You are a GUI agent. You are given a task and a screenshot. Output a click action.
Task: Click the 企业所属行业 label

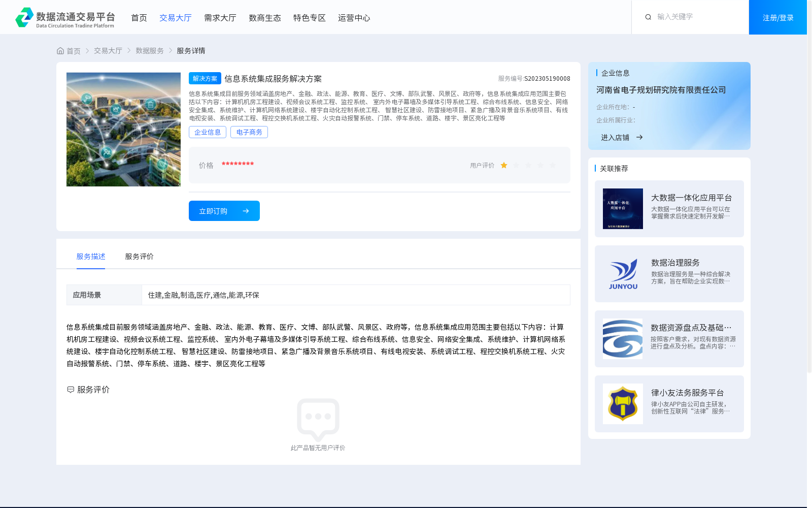(616, 120)
